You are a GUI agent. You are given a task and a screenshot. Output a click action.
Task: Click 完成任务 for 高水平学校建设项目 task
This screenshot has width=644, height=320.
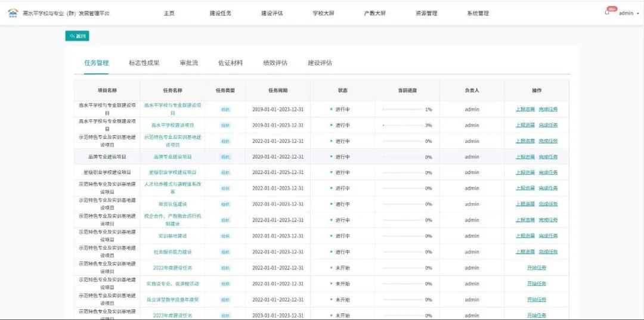click(549, 125)
